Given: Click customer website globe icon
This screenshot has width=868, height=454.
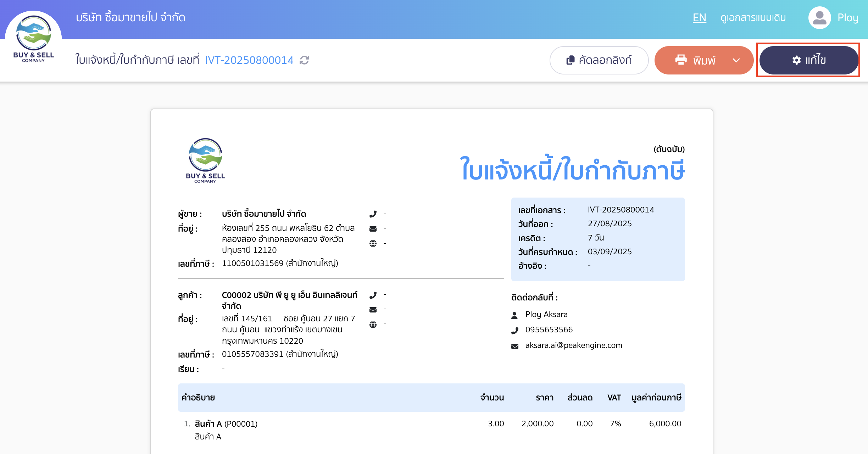Looking at the screenshot, I should pyautogui.click(x=373, y=325).
